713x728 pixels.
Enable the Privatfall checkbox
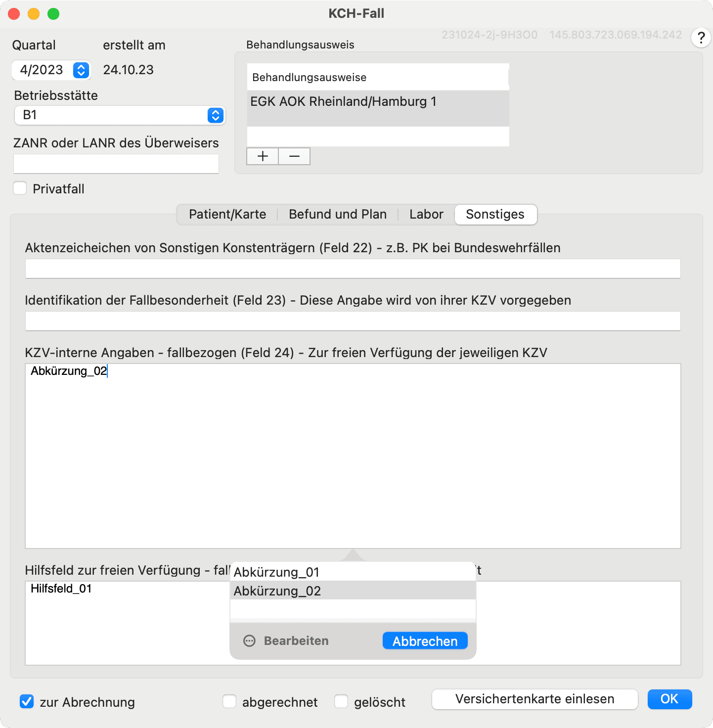click(20, 188)
